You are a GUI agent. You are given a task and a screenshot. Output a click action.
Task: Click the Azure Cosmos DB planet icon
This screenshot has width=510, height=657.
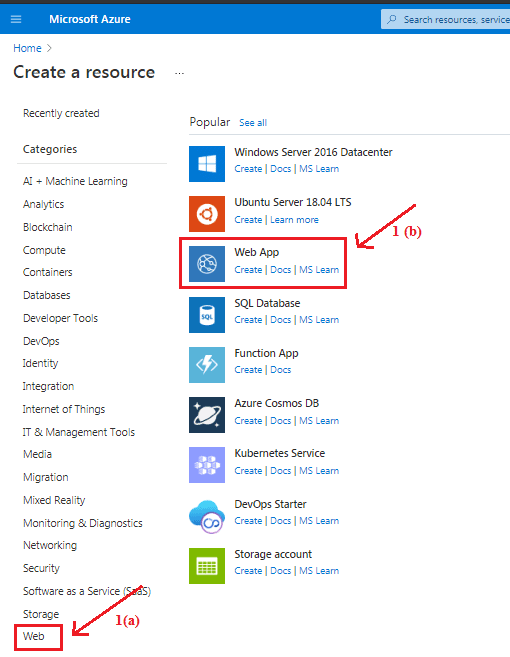pos(207,415)
